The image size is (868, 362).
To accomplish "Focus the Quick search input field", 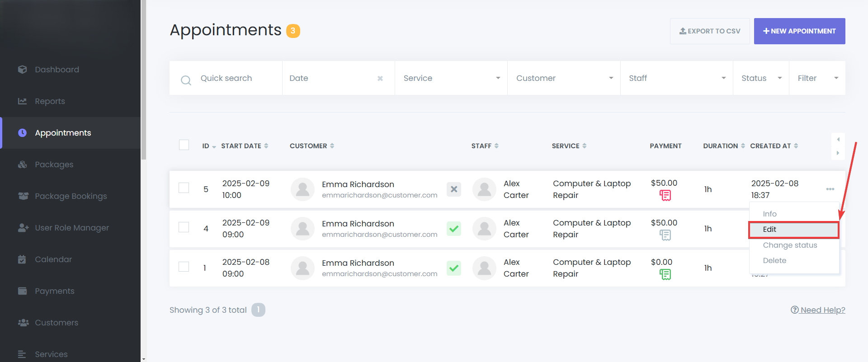I will tap(235, 78).
